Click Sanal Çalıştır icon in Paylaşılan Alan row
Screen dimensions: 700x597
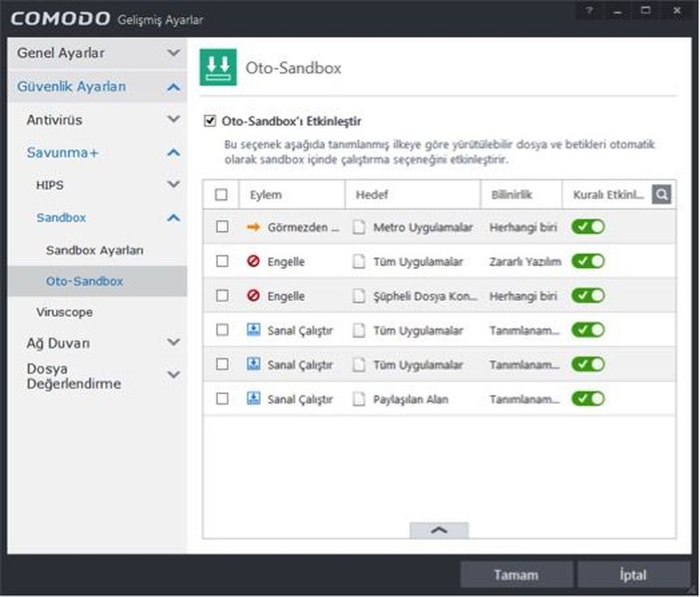253,398
